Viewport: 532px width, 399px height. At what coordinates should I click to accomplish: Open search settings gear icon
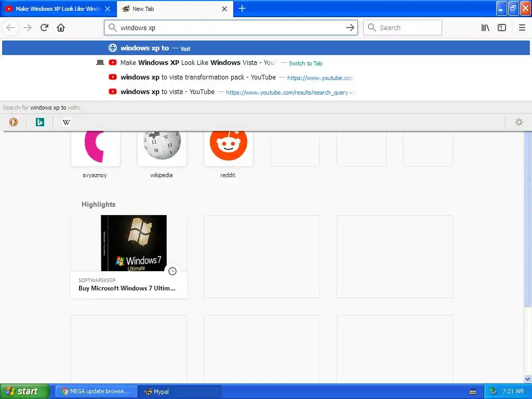coord(519,122)
